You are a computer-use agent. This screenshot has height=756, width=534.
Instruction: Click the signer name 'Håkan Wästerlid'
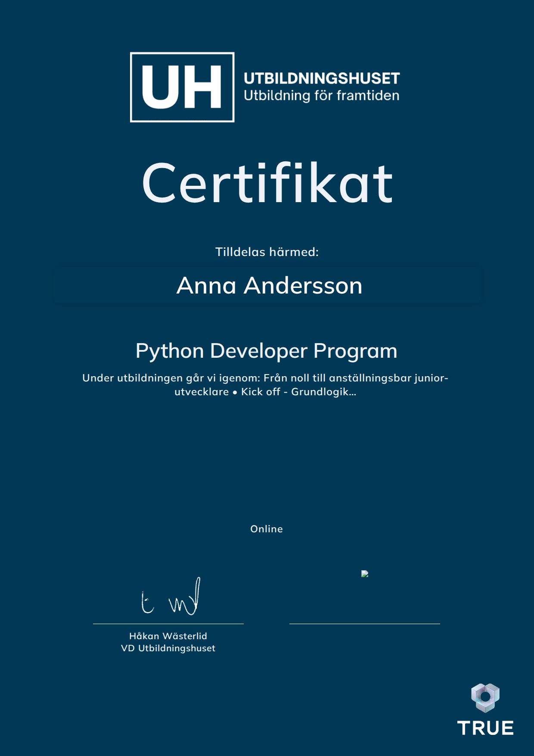pos(168,636)
